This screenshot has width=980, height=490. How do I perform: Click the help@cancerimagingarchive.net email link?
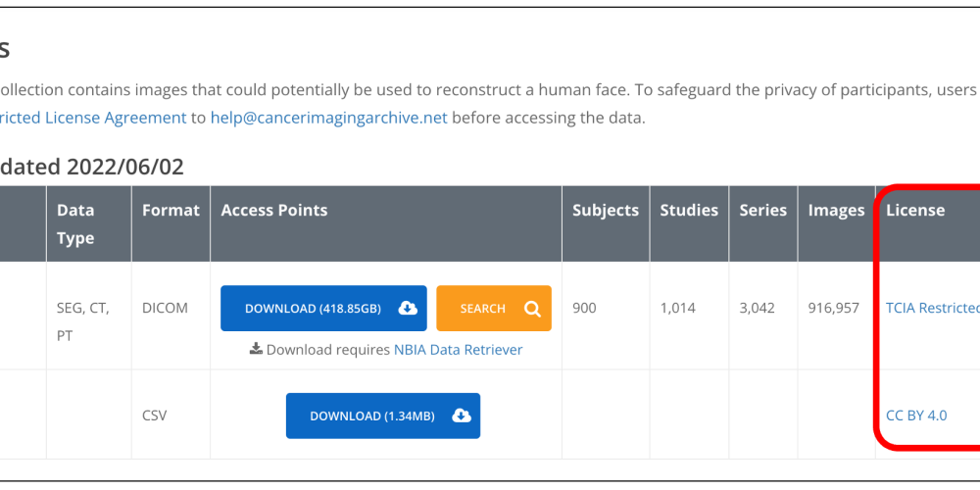(328, 118)
